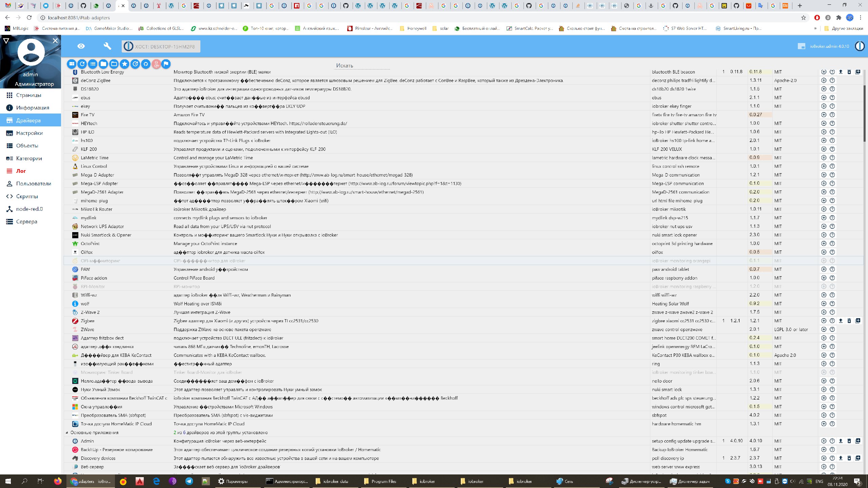Viewport: 868px width, 488px height.
Task: Open the Информация sidebar tab
Action: pyautogui.click(x=31, y=108)
